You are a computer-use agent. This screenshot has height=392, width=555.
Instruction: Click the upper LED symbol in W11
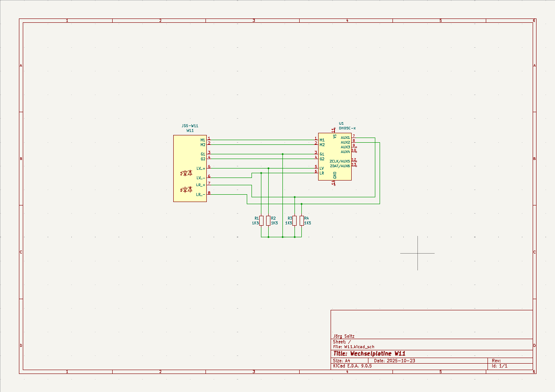click(x=187, y=173)
